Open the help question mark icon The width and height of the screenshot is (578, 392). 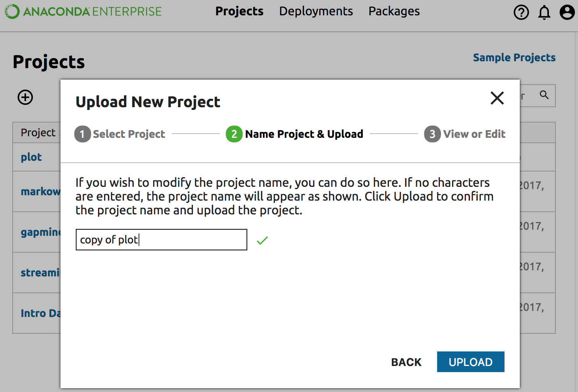pos(521,12)
